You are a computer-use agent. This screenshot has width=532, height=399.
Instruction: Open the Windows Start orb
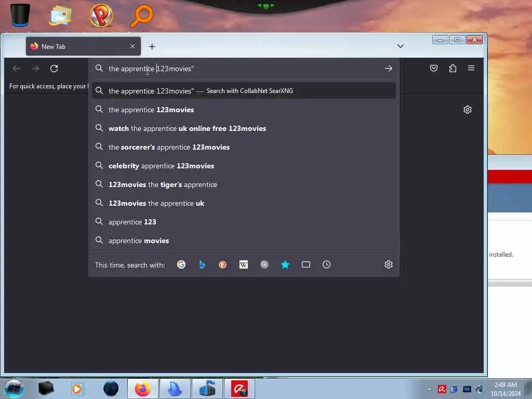(x=14, y=389)
